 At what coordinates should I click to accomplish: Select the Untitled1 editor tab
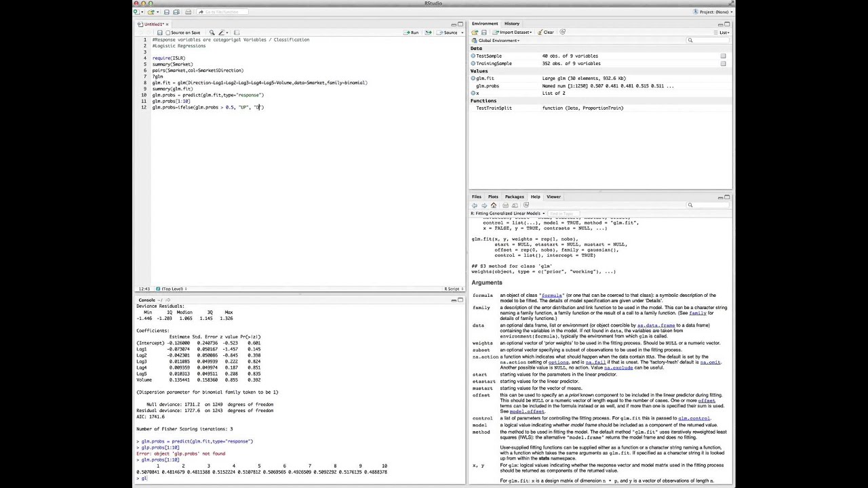pyautogui.click(x=154, y=24)
